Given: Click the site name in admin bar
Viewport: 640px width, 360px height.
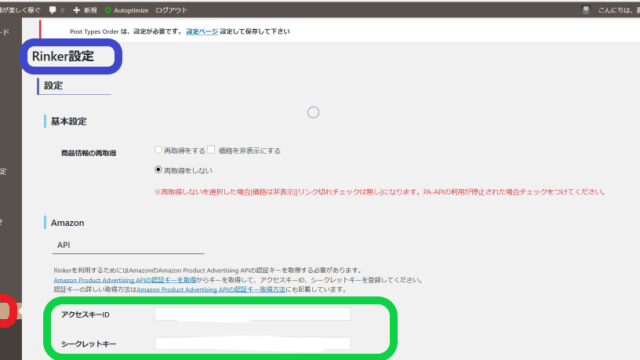Looking at the screenshot, I should coord(20,10).
